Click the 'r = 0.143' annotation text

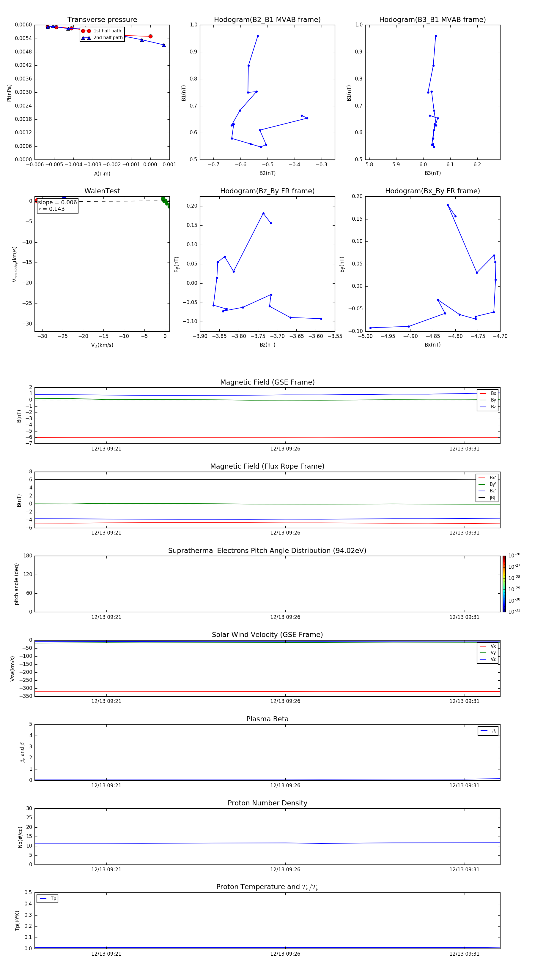point(51,209)
